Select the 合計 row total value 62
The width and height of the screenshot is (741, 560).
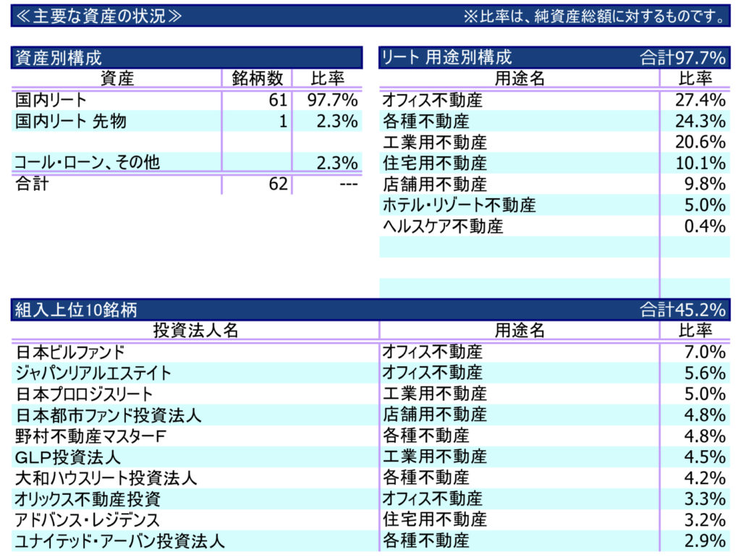(x=278, y=184)
